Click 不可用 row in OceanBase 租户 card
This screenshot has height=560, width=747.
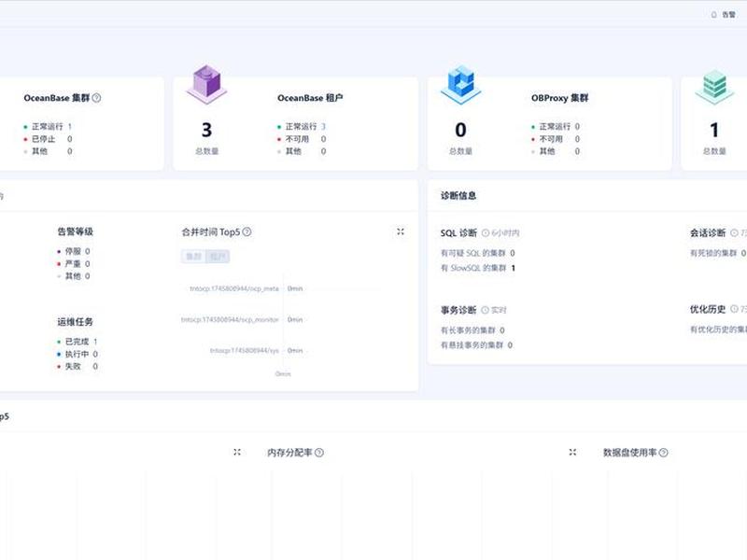point(302,138)
